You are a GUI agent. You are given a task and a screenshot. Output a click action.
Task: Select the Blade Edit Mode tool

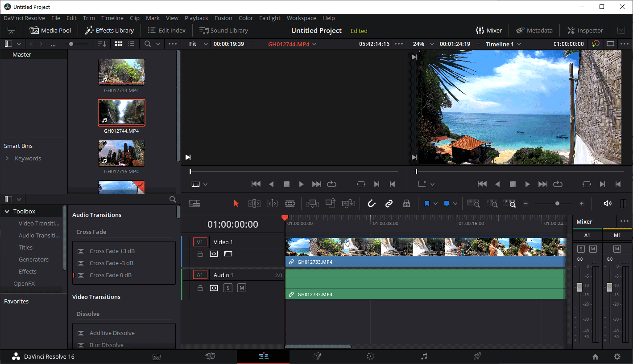[x=290, y=204]
